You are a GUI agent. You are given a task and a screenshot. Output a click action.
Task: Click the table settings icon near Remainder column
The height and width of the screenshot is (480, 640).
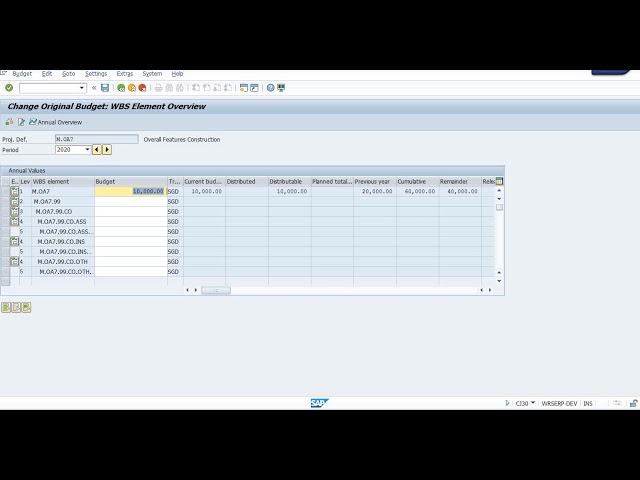coord(499,182)
